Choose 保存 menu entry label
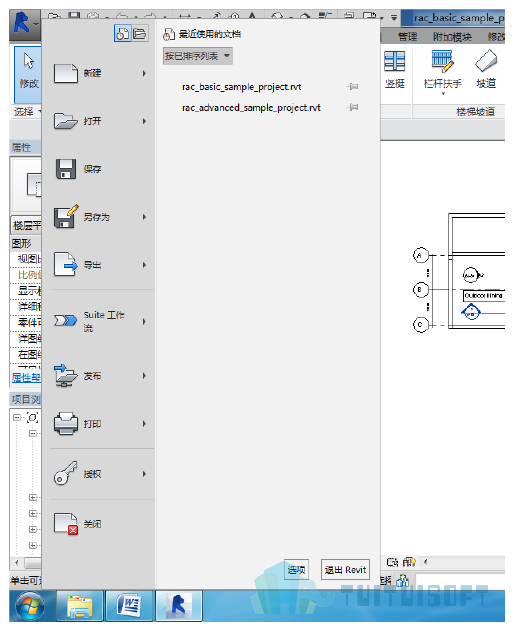Image resolution: width=514 pixels, height=632 pixels. coord(92,169)
